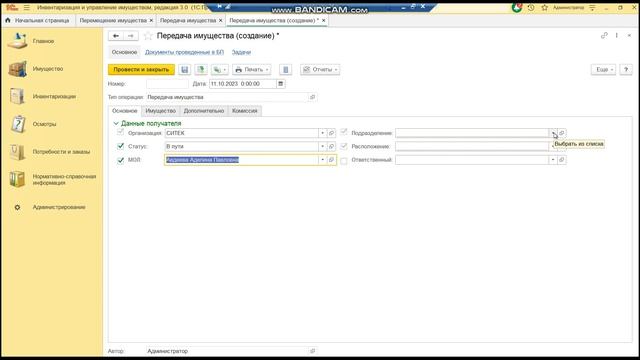The image size is (640, 360).
Task: Close the Перемещение имущества tab
Action: pos(151,20)
